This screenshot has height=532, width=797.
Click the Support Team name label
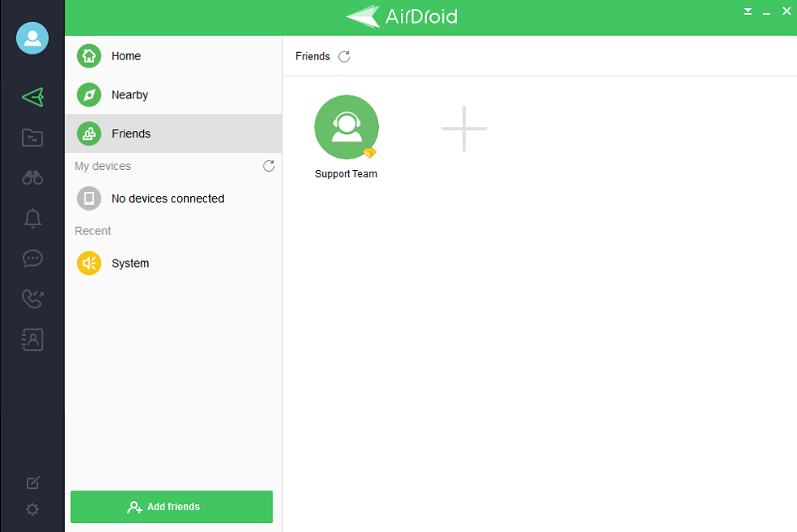pos(346,174)
